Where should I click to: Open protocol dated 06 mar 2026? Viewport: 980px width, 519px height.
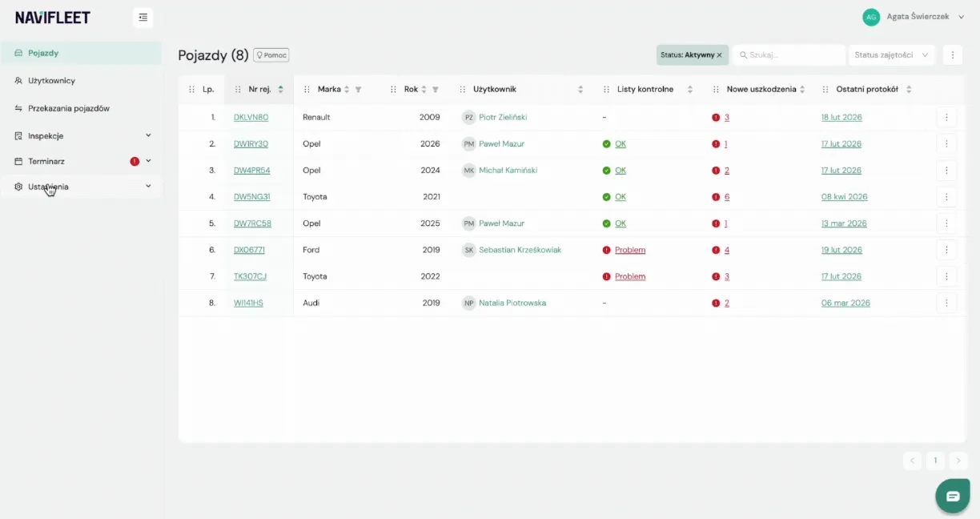845,303
